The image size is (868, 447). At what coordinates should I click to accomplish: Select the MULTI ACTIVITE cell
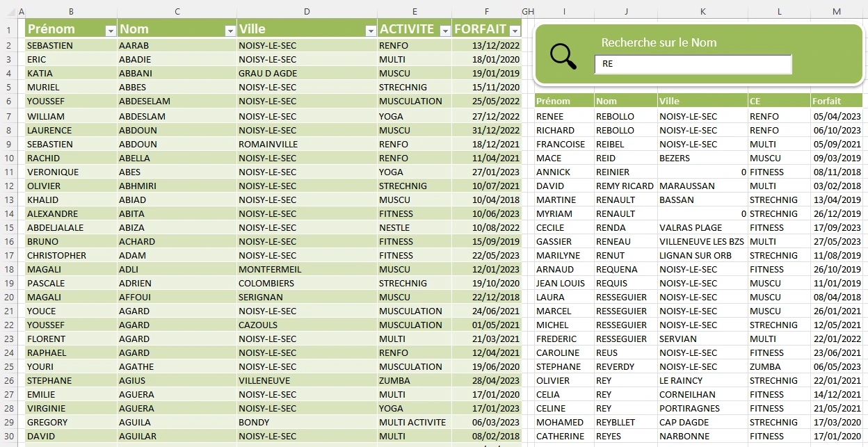(x=412, y=422)
